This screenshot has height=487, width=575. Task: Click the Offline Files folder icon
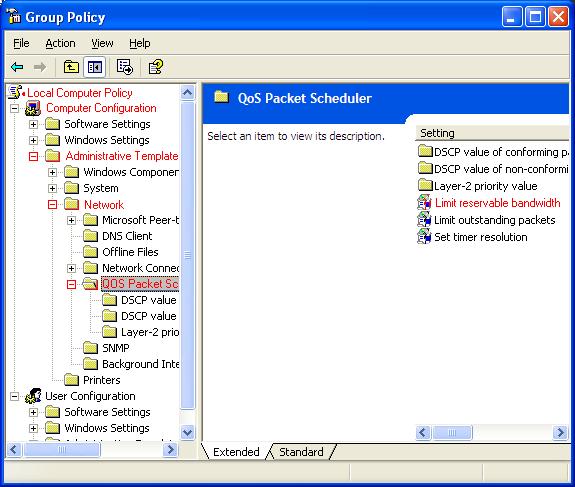coord(90,252)
